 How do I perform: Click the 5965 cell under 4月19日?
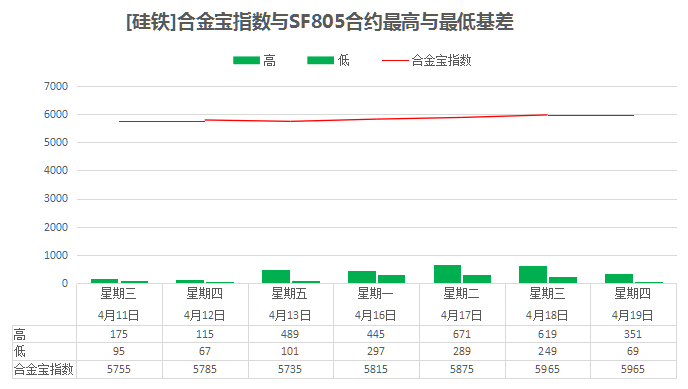(633, 369)
